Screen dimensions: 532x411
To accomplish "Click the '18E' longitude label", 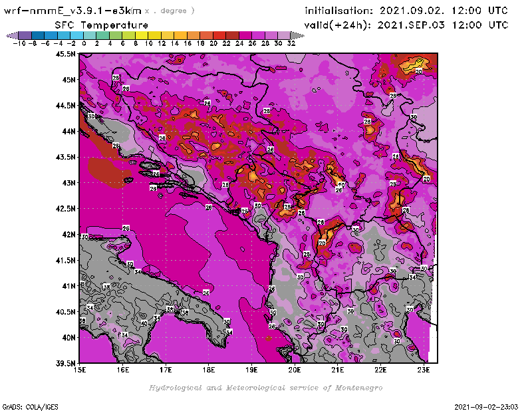I will 209,370.
